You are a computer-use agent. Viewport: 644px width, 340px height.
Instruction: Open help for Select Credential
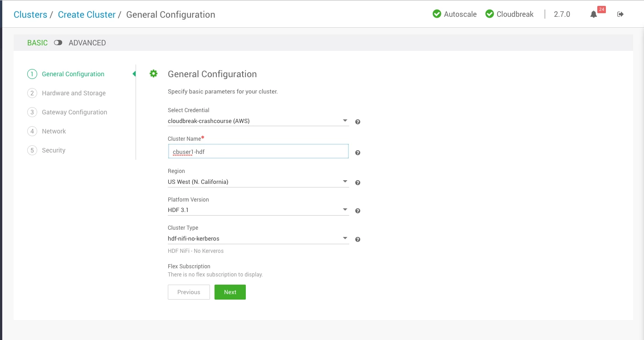(358, 122)
